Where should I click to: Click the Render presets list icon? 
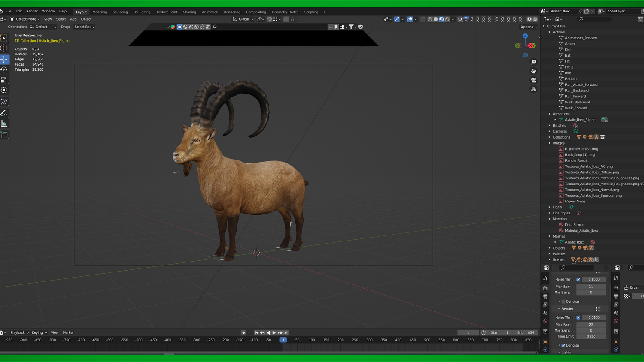(598, 309)
